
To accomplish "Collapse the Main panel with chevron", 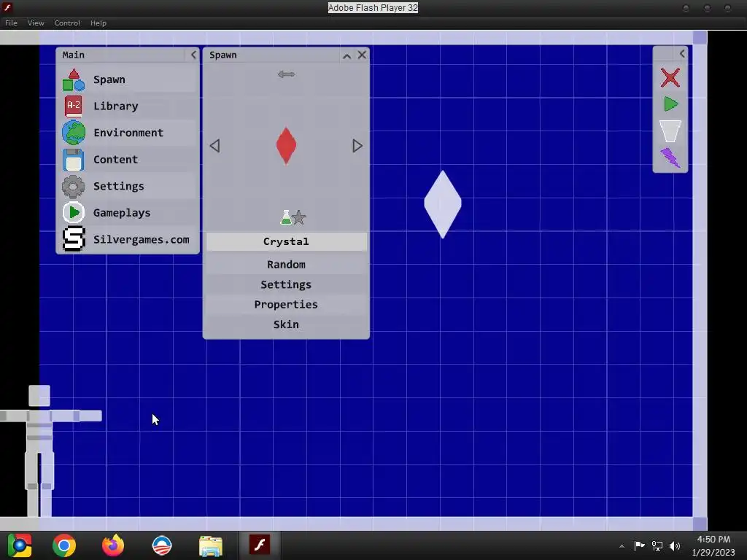I will tap(193, 55).
